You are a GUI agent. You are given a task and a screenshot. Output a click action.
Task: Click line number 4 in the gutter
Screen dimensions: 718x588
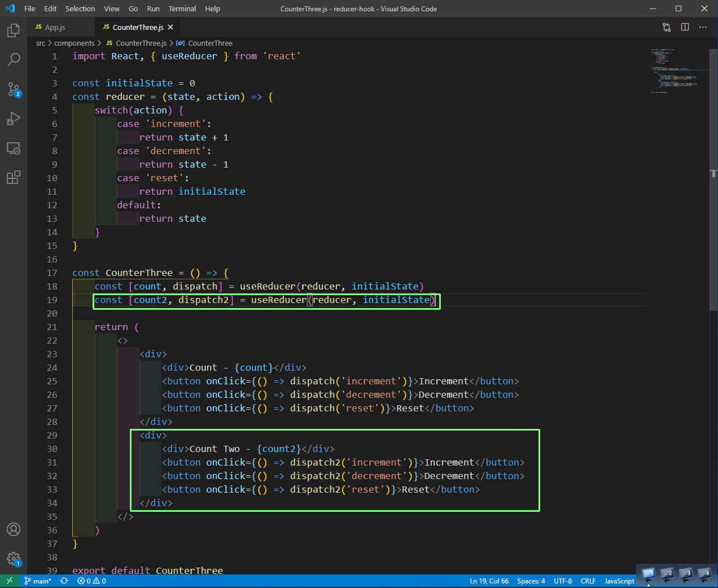[55, 96]
